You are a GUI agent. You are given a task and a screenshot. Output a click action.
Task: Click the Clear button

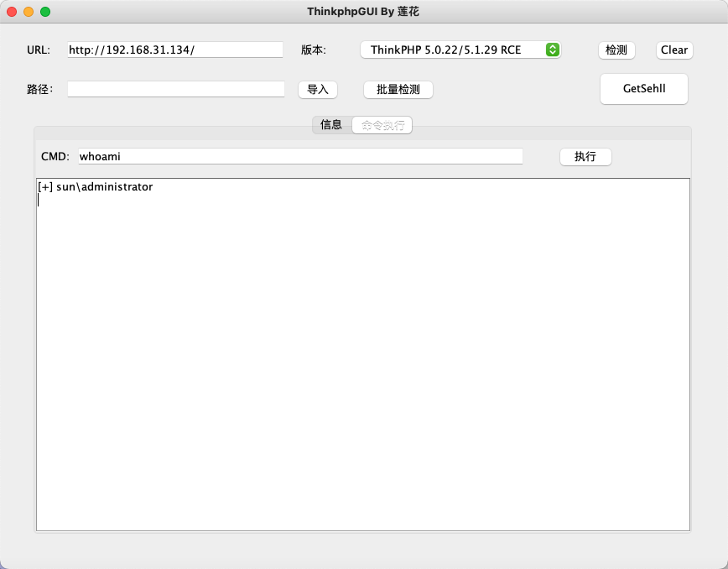coord(674,50)
